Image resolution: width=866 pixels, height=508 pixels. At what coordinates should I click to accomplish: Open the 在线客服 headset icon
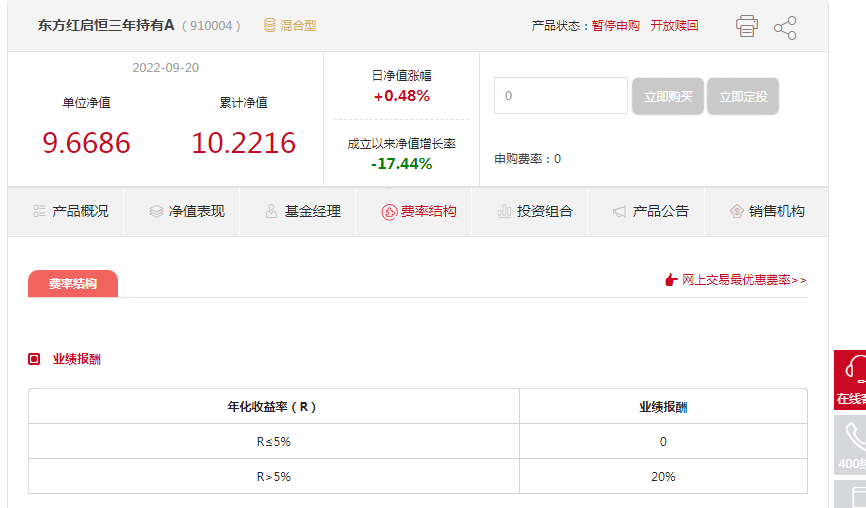pos(852,370)
